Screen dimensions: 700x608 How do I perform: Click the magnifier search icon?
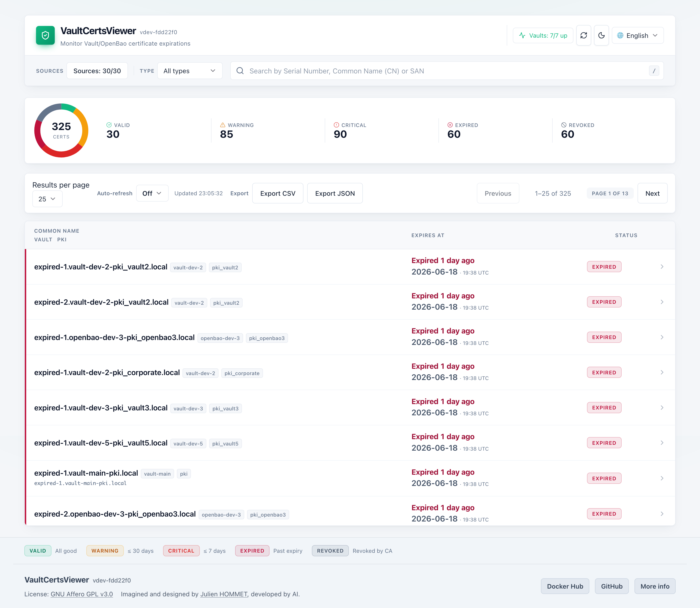point(240,71)
